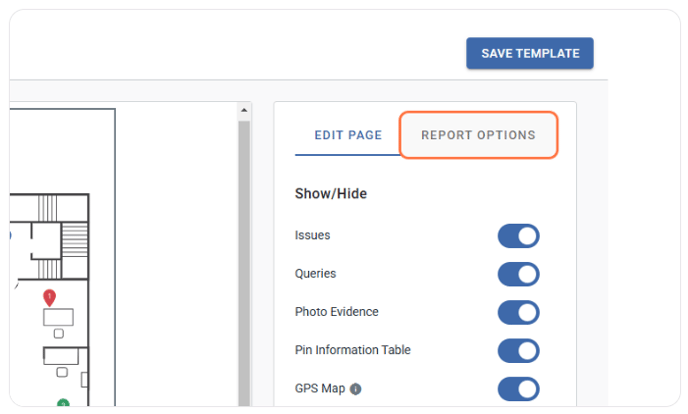Disable the Queries toggle

tap(518, 274)
